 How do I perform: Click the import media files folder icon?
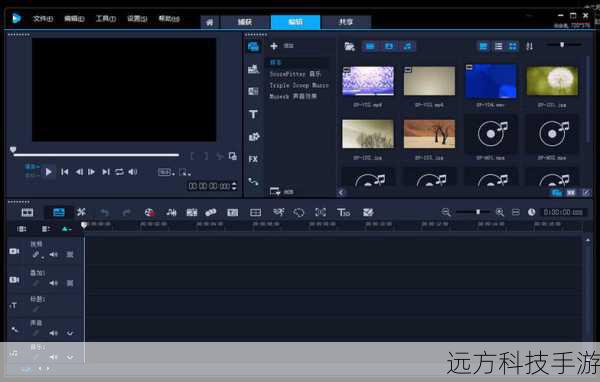pyautogui.click(x=349, y=46)
